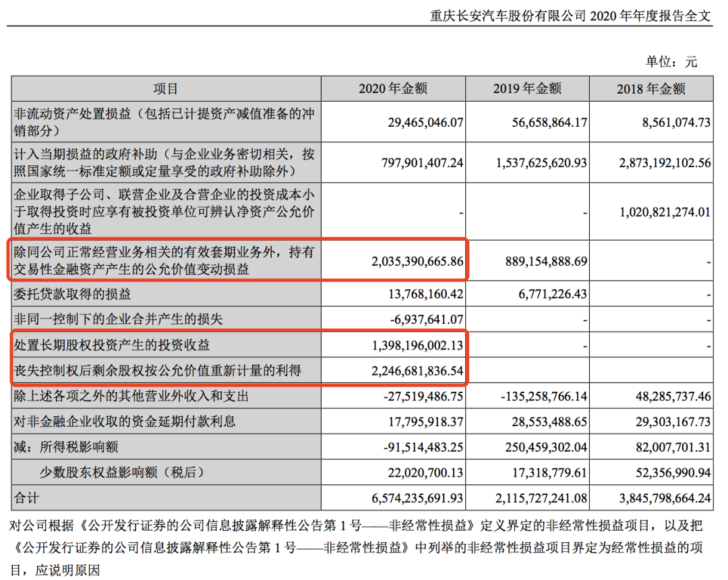728x580 pixels.
Task: Click value 28,553,488.65
Action: (x=549, y=422)
